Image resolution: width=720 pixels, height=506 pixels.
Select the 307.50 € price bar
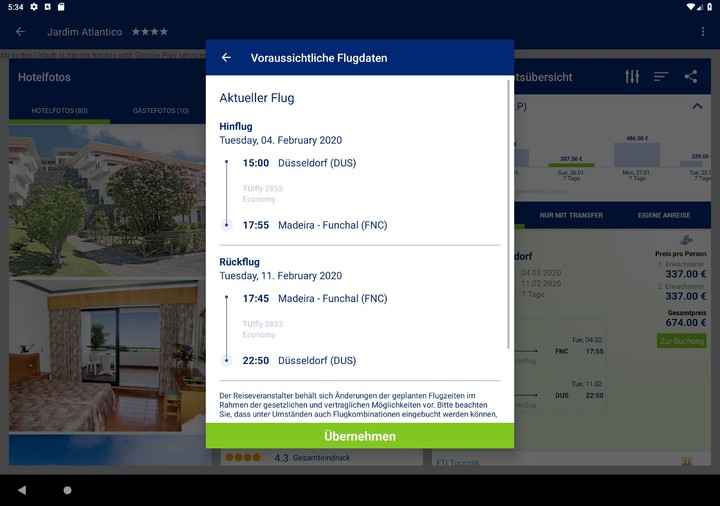point(571,164)
